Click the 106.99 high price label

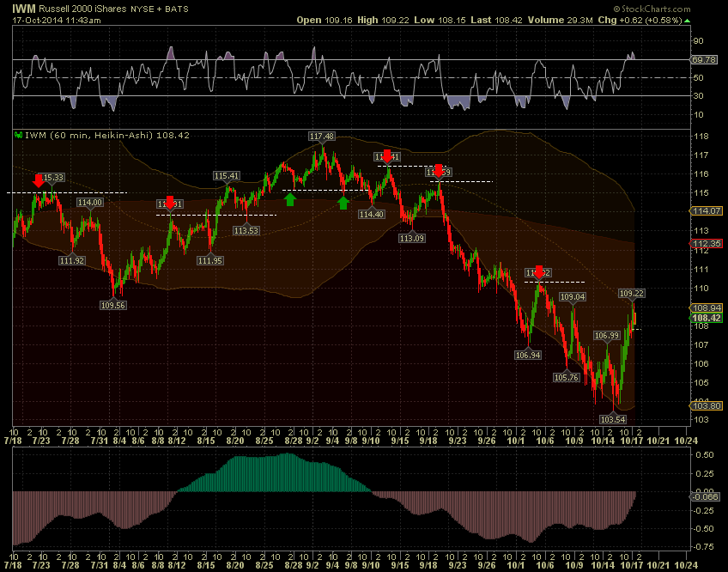coord(607,336)
